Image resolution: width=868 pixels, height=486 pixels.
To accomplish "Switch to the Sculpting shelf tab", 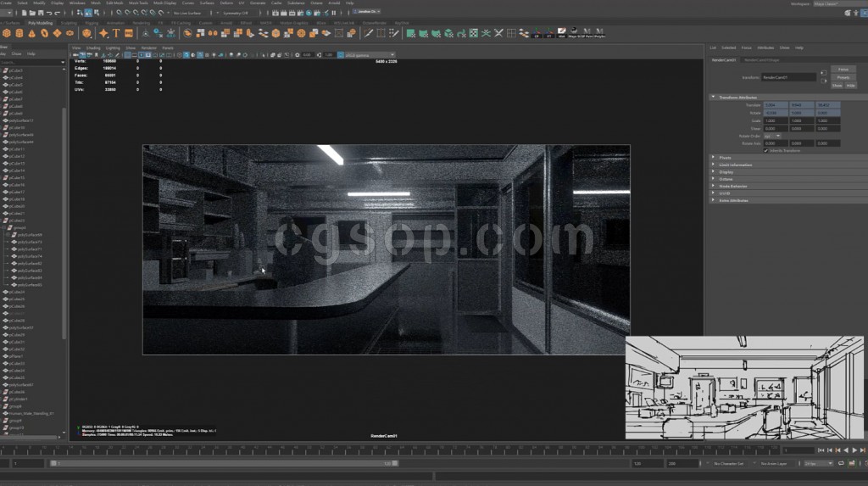I will point(69,23).
